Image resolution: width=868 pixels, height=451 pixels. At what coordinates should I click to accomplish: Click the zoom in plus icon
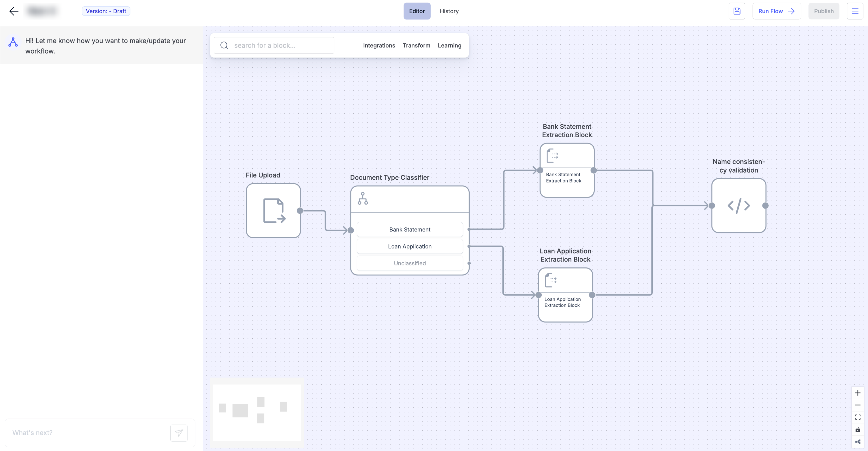(x=858, y=393)
